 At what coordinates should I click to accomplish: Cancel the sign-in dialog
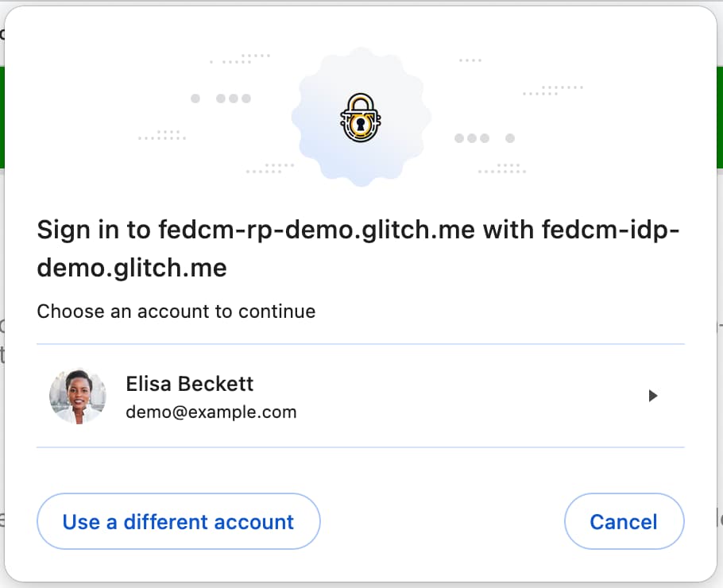[624, 522]
